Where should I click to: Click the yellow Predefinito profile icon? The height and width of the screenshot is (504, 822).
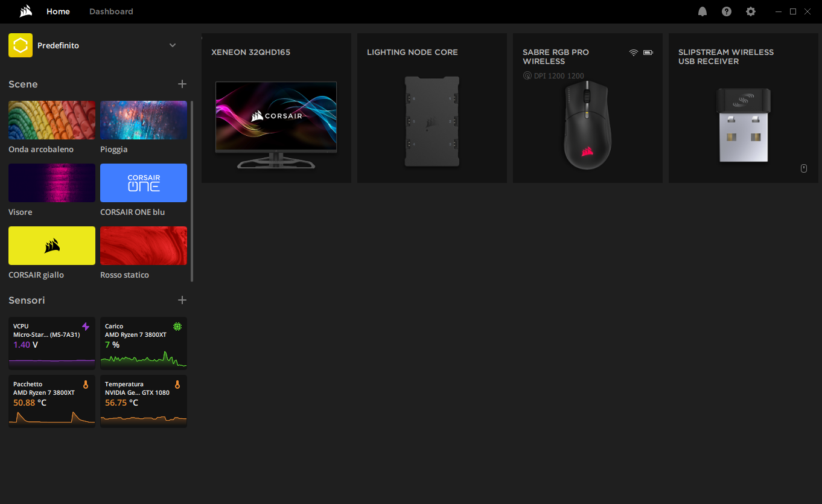pos(21,45)
